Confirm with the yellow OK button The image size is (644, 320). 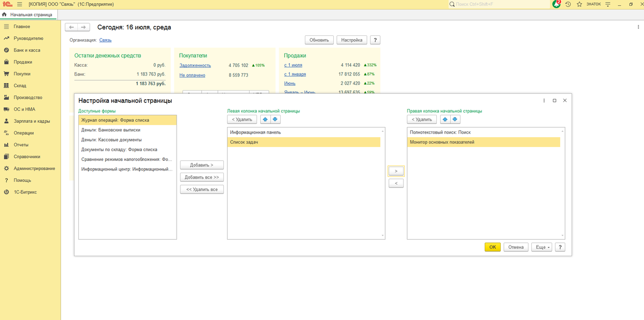click(x=493, y=247)
